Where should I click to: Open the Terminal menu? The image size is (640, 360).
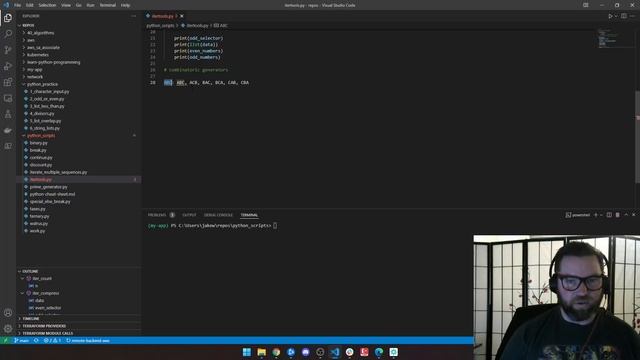click(x=108, y=5)
